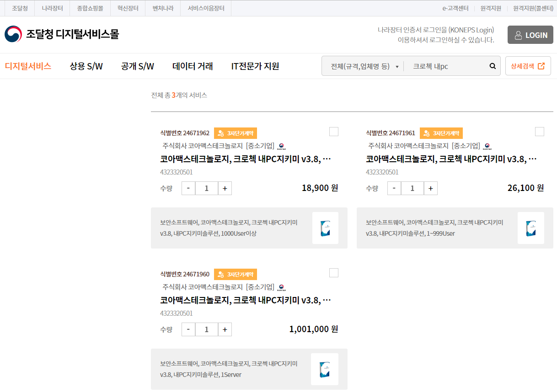The width and height of the screenshot is (557, 392).
Task: Click certification mark icon beside 중소기업 for item 24671961
Action: tap(487, 146)
